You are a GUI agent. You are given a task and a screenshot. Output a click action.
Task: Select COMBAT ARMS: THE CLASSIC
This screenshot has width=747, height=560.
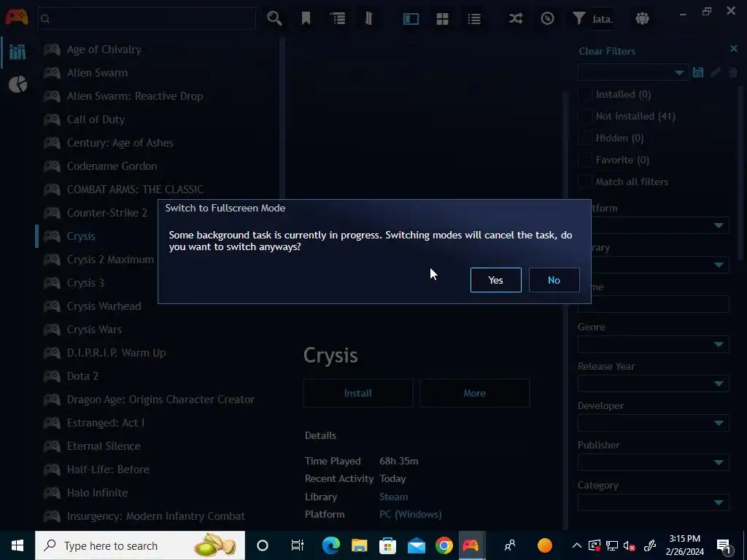click(x=135, y=190)
